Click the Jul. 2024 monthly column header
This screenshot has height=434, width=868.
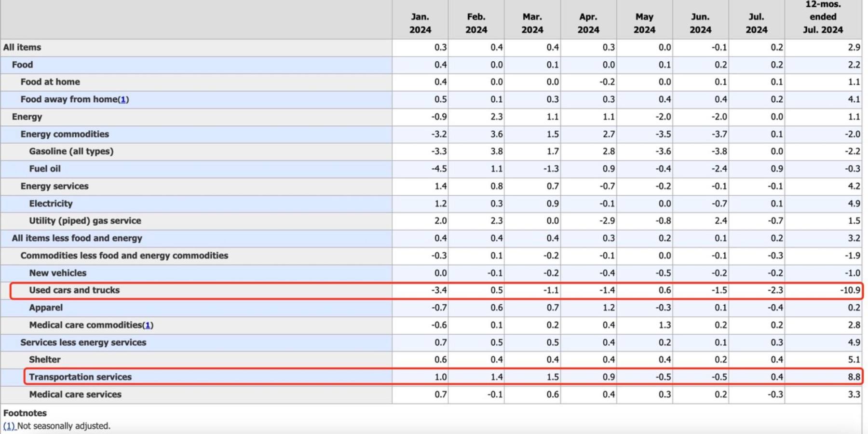[x=756, y=23]
